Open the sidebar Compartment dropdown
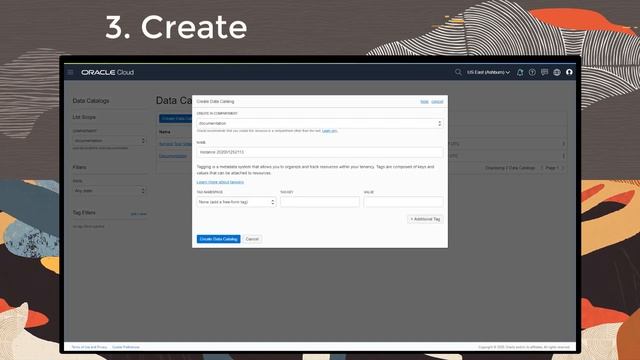 [x=109, y=140]
